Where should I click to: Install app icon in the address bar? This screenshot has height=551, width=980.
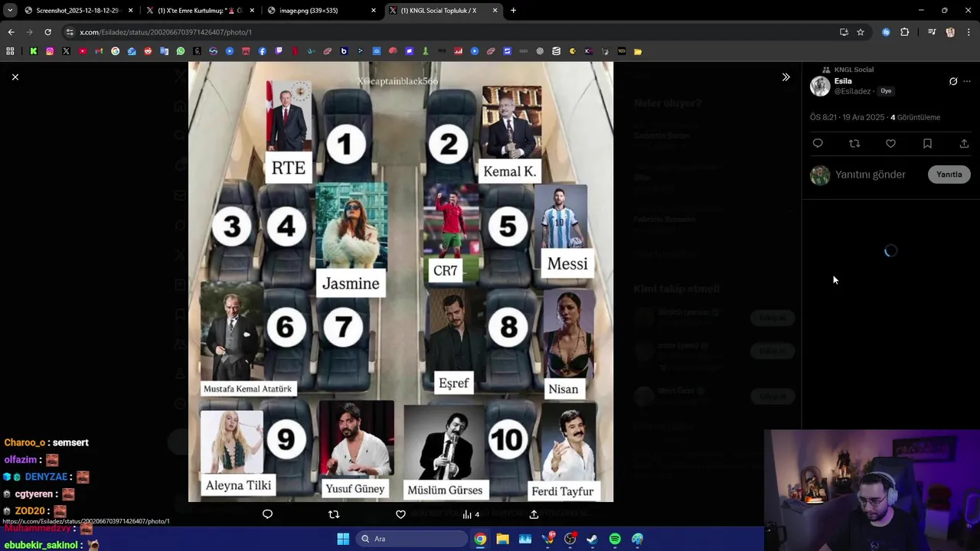[x=844, y=32]
